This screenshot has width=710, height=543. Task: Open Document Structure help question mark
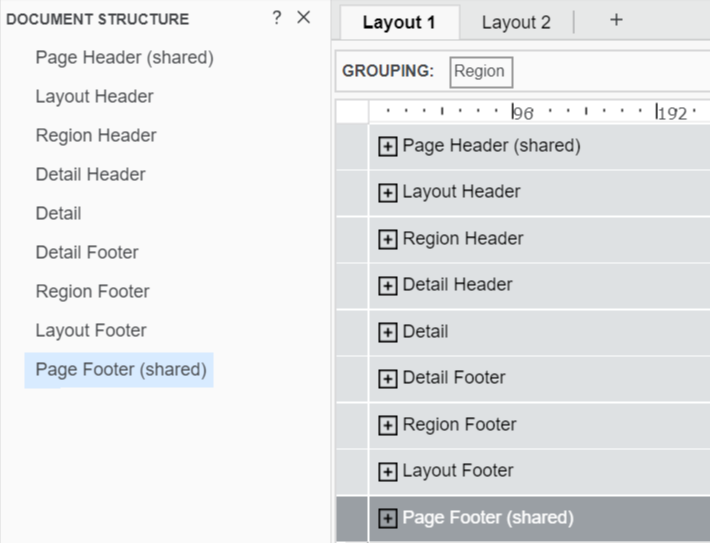click(x=277, y=18)
